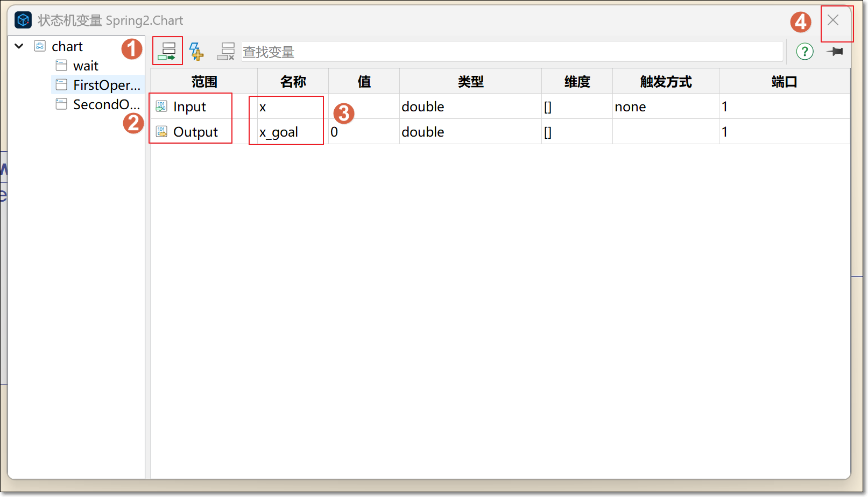Click the delete variable toolbar icon

pos(225,52)
